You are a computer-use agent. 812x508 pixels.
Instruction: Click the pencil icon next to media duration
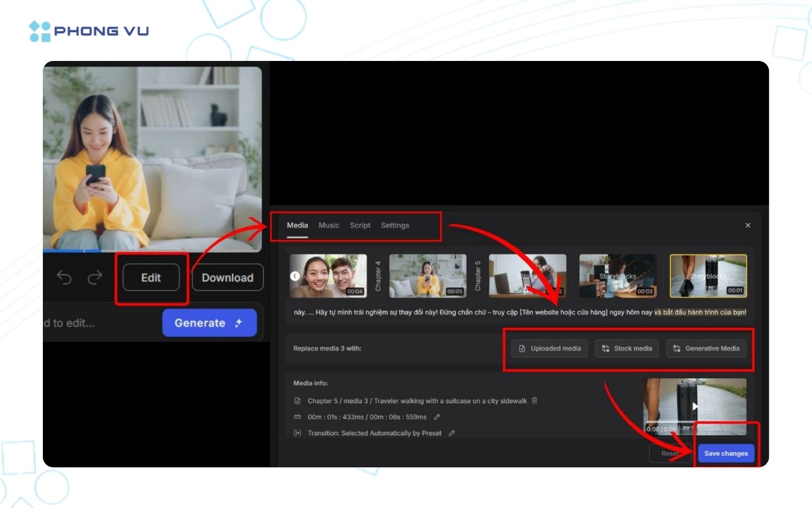point(437,417)
